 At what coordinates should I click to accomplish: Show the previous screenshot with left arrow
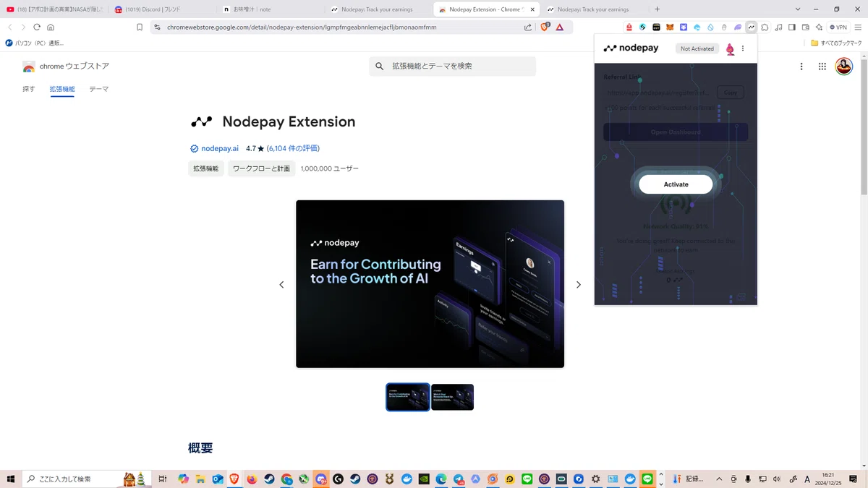coord(281,285)
